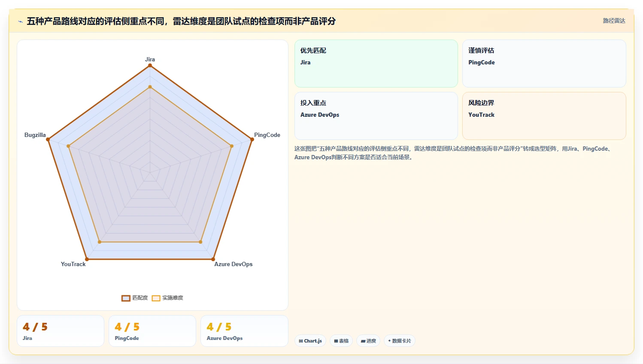643x364 pixels.
Task: Select the Chart.js tag chip
Action: (310, 341)
